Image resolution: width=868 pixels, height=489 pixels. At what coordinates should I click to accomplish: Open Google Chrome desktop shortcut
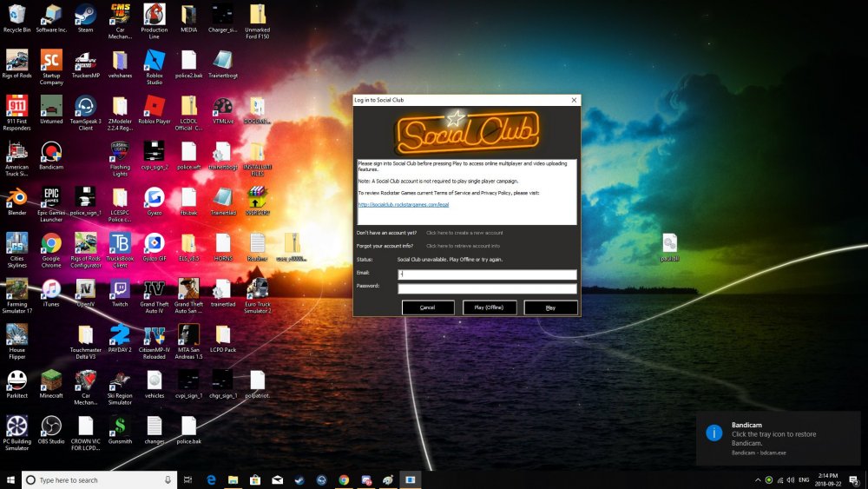[51, 250]
